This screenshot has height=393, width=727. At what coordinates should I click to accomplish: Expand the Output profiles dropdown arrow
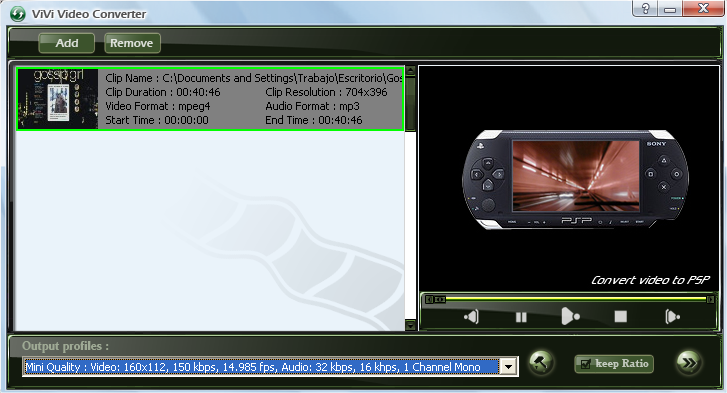click(x=508, y=367)
